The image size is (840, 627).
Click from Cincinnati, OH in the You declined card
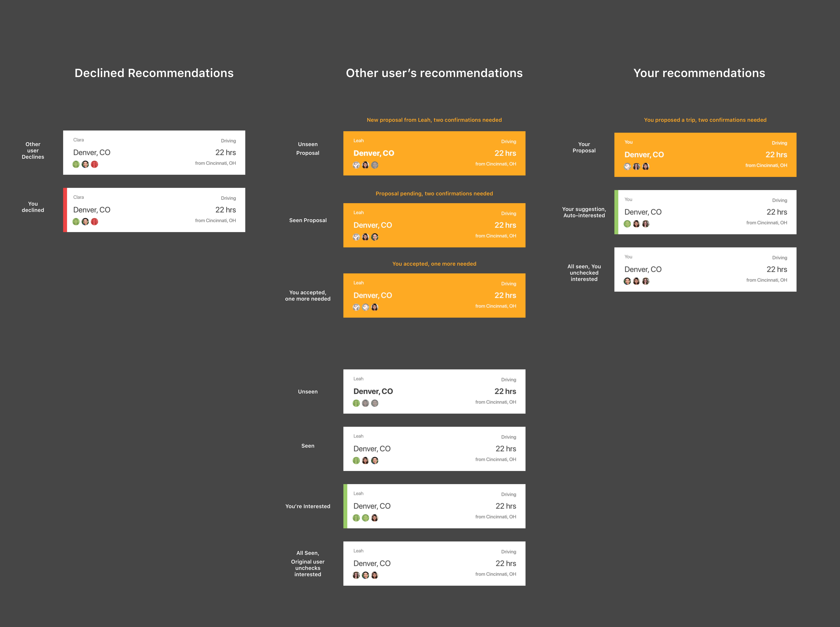[x=215, y=221]
